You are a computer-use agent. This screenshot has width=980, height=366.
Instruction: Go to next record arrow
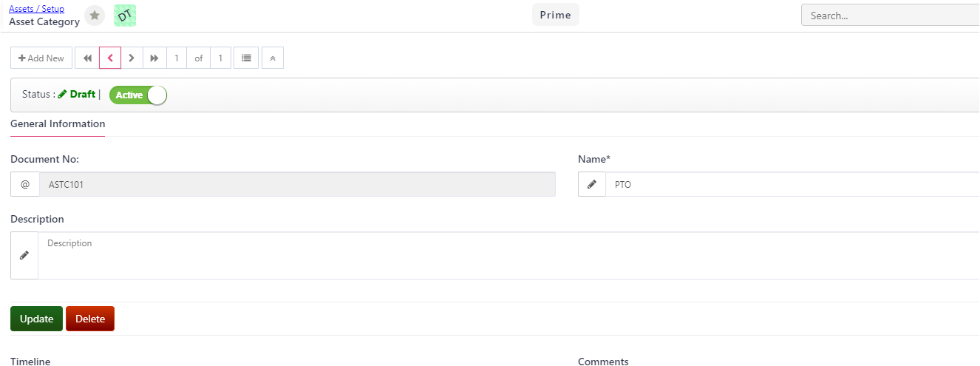132,58
